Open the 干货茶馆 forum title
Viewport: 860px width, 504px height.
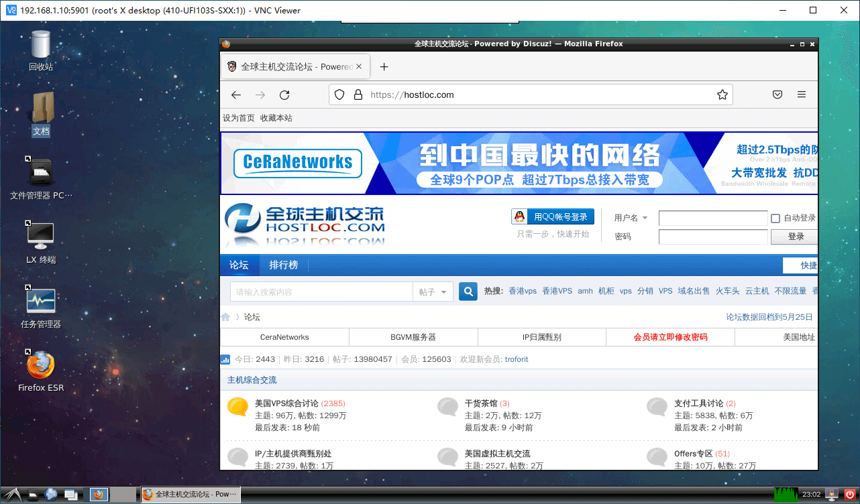(x=481, y=403)
